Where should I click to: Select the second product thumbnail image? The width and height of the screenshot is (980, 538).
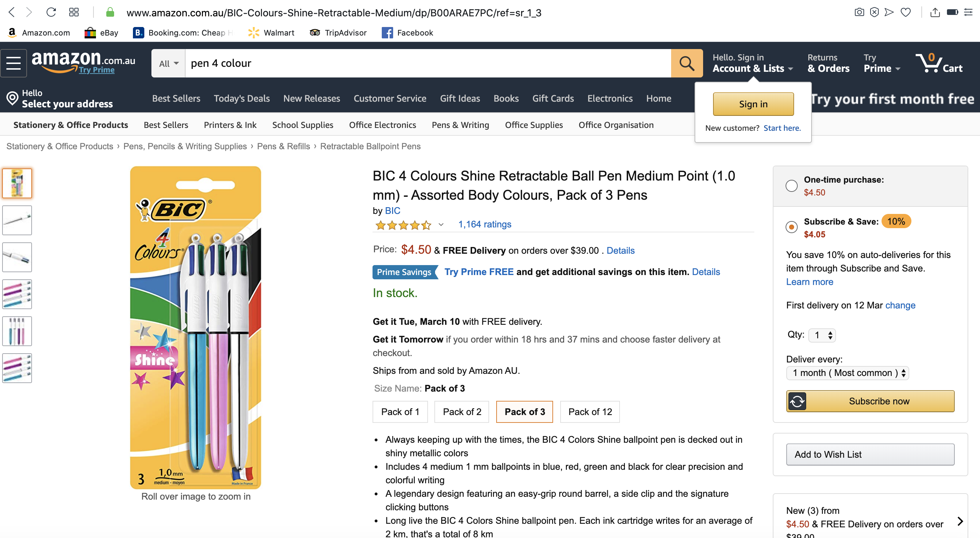click(17, 220)
